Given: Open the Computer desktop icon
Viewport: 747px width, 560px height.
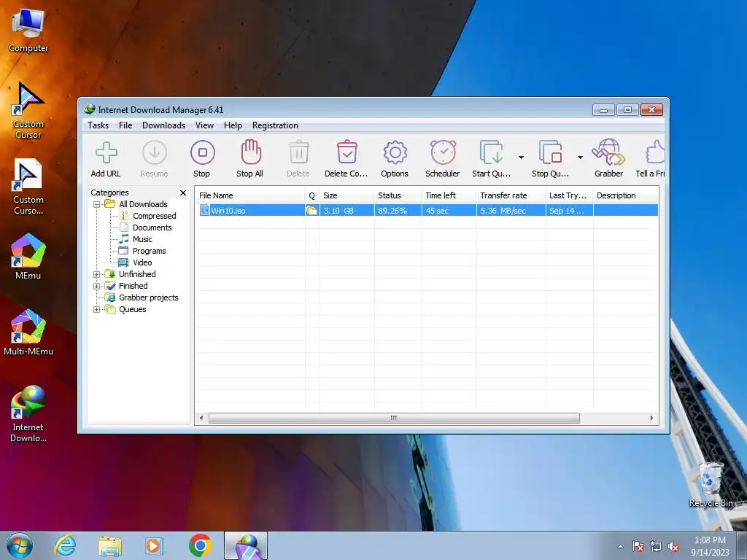Looking at the screenshot, I should coord(28,31).
